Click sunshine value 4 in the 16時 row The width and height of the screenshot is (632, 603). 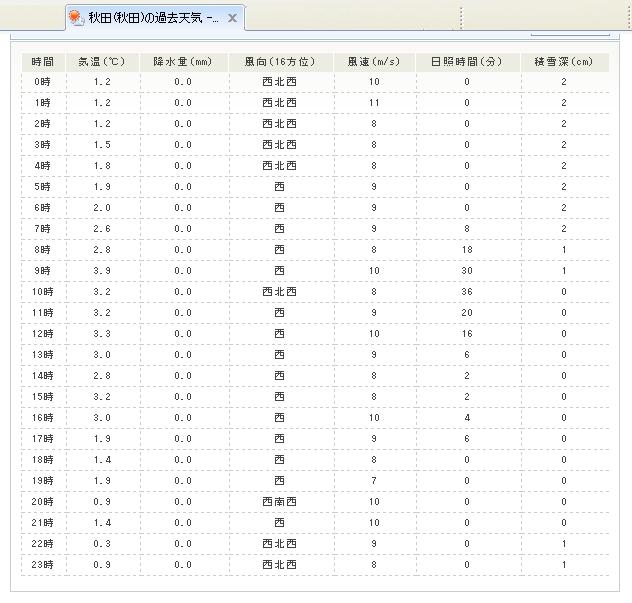click(x=467, y=418)
